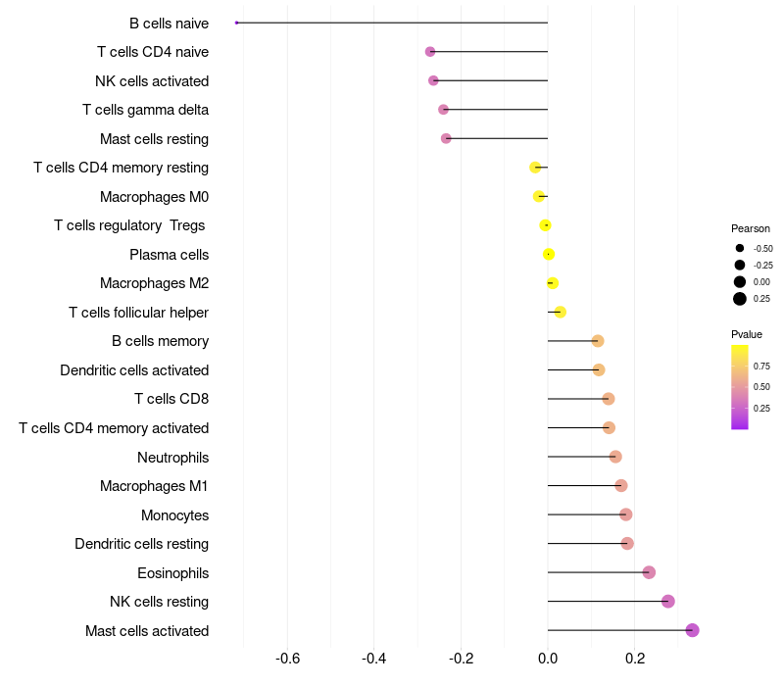Click the Pearson legend title
784x686 pixels.
(x=751, y=228)
